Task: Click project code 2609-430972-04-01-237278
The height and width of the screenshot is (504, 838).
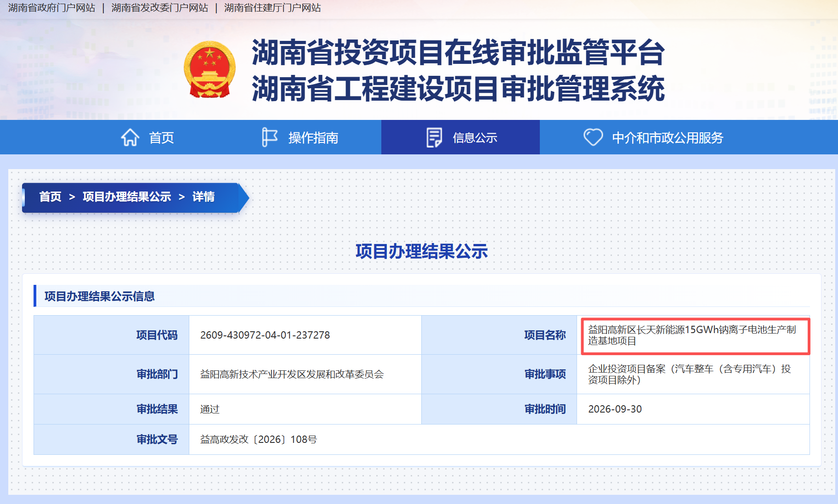Action: [265, 335]
